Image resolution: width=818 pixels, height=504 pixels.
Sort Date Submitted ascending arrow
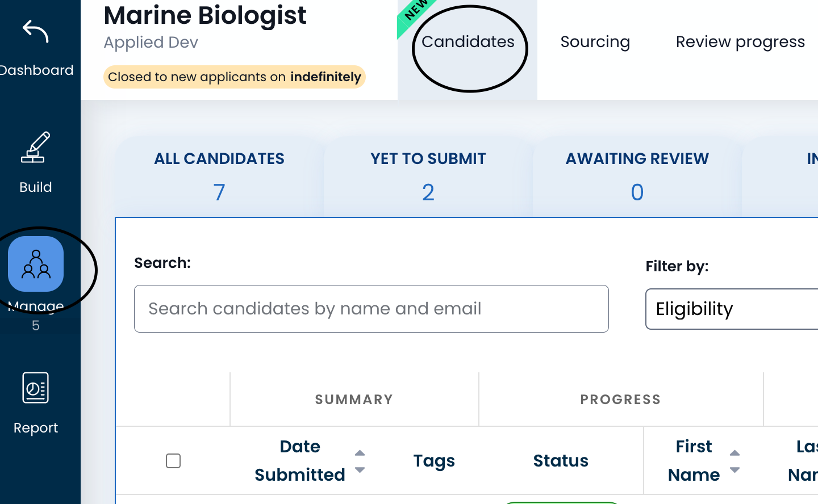point(360,453)
